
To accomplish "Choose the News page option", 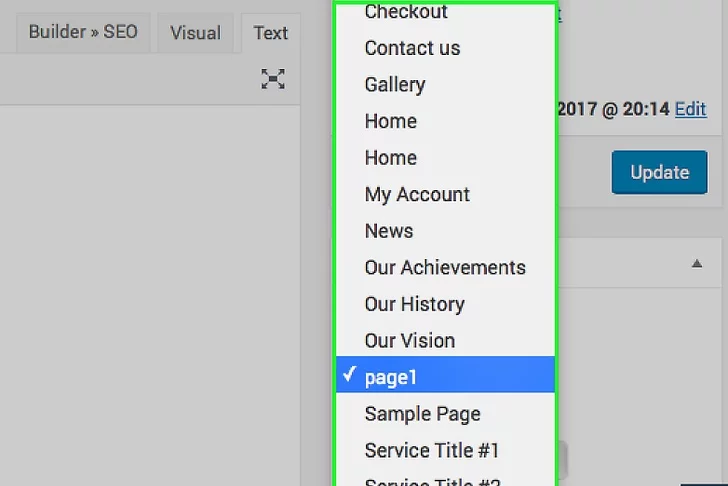I will pyautogui.click(x=389, y=231).
